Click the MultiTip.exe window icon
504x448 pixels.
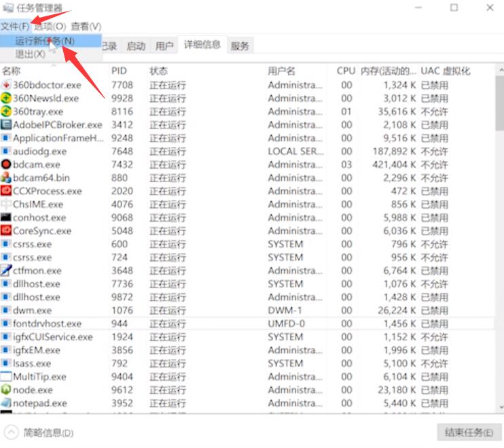6,377
